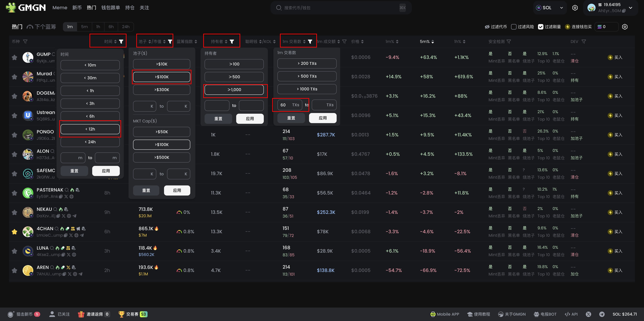Click the gold star next to 4CHAN

(x=14, y=232)
